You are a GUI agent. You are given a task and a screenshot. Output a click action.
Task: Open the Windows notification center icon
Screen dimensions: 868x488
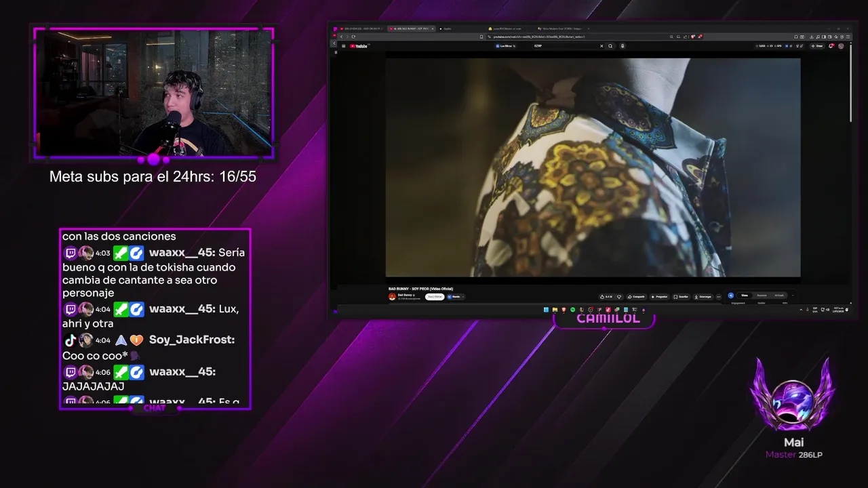point(847,310)
